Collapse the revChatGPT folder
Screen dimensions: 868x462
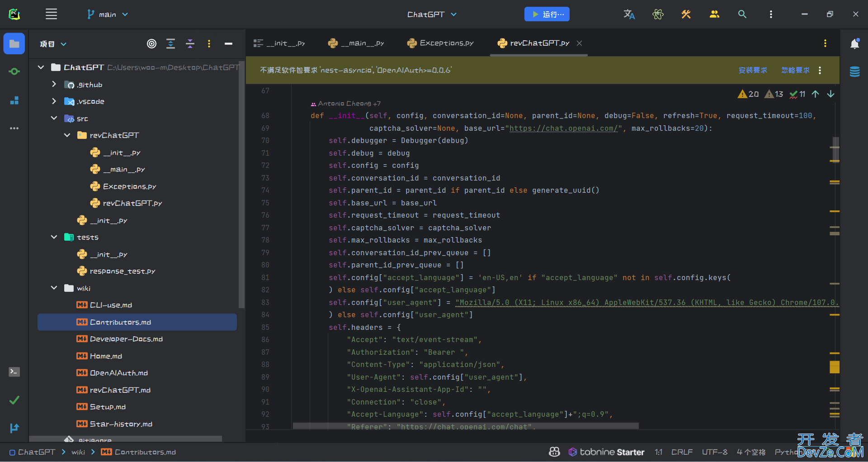click(x=67, y=135)
